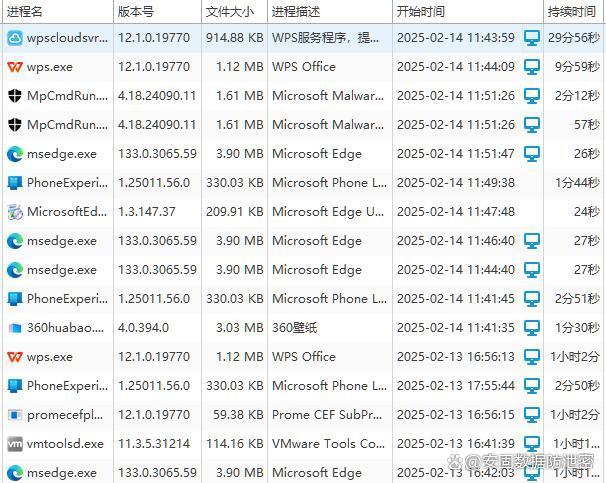Select the process name promecefpl...
This screenshot has height=483, width=606.
pos(65,415)
